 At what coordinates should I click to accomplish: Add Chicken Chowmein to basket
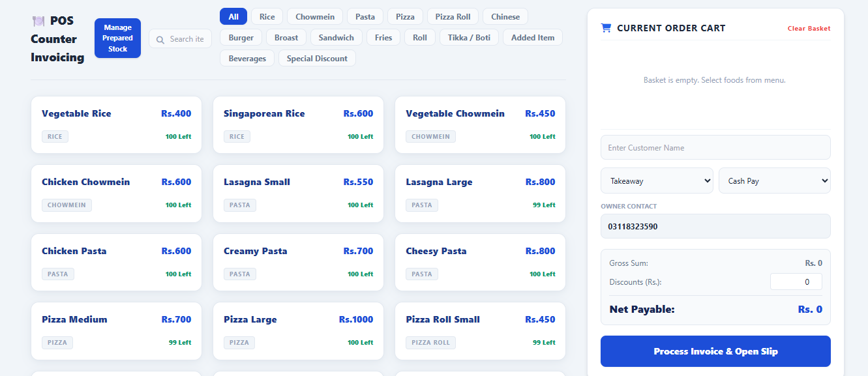click(116, 193)
